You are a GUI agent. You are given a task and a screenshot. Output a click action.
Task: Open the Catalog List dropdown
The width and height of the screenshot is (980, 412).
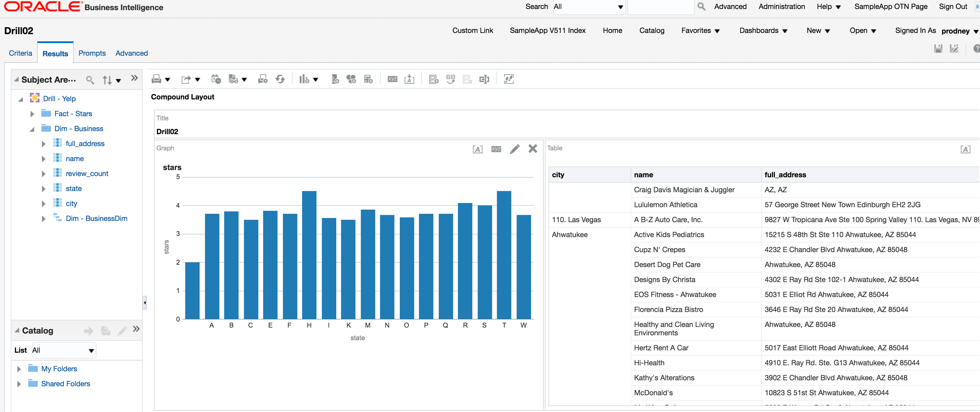tap(64, 350)
